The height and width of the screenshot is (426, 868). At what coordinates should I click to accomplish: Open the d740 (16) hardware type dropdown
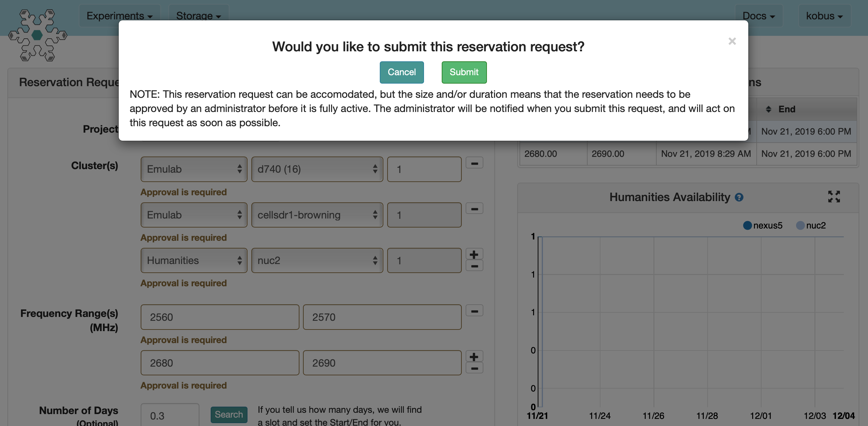[x=317, y=169]
